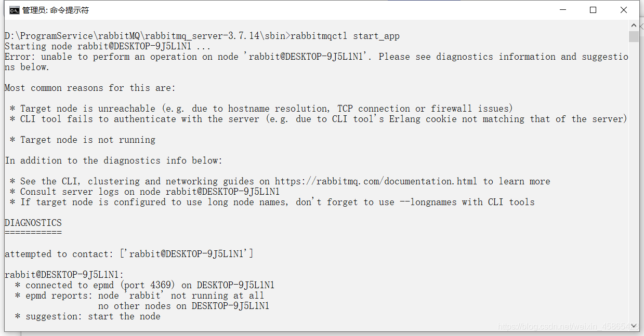Click the DIAGNOSTICS heading text
The height and width of the screenshot is (336, 644).
32,222
